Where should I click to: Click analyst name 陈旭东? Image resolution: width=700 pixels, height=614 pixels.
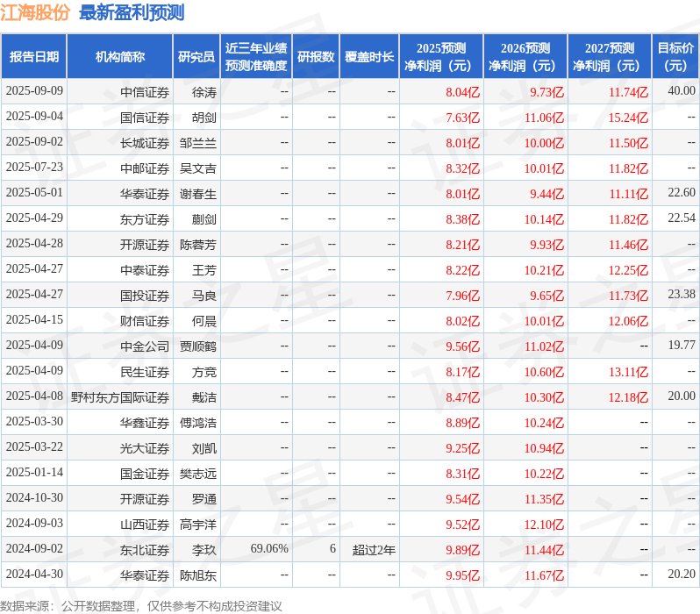coord(197,576)
